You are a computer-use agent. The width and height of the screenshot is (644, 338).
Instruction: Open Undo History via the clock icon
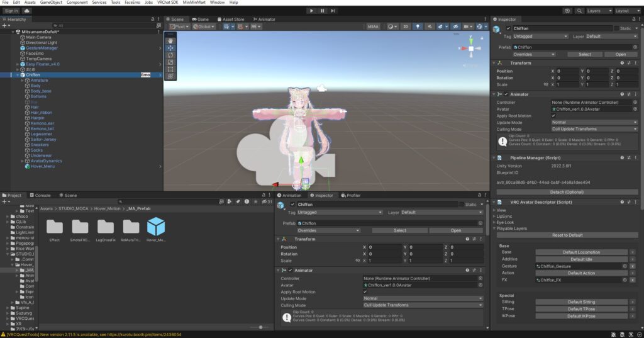[569, 11]
